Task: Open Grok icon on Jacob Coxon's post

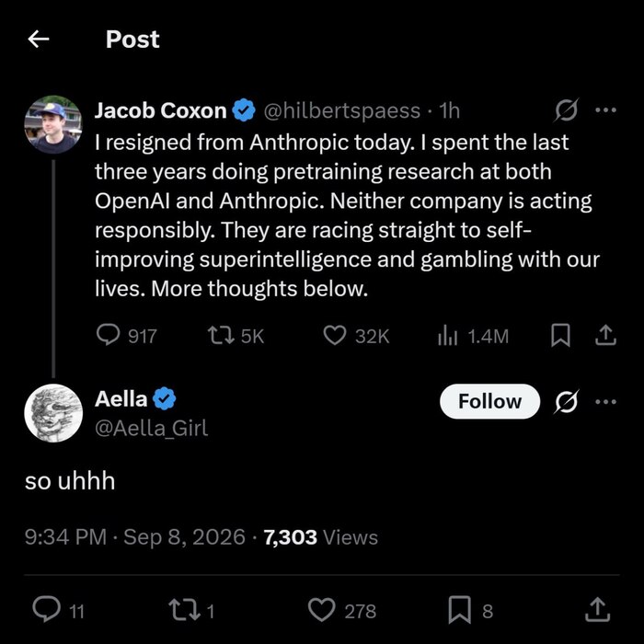Action: point(567,110)
